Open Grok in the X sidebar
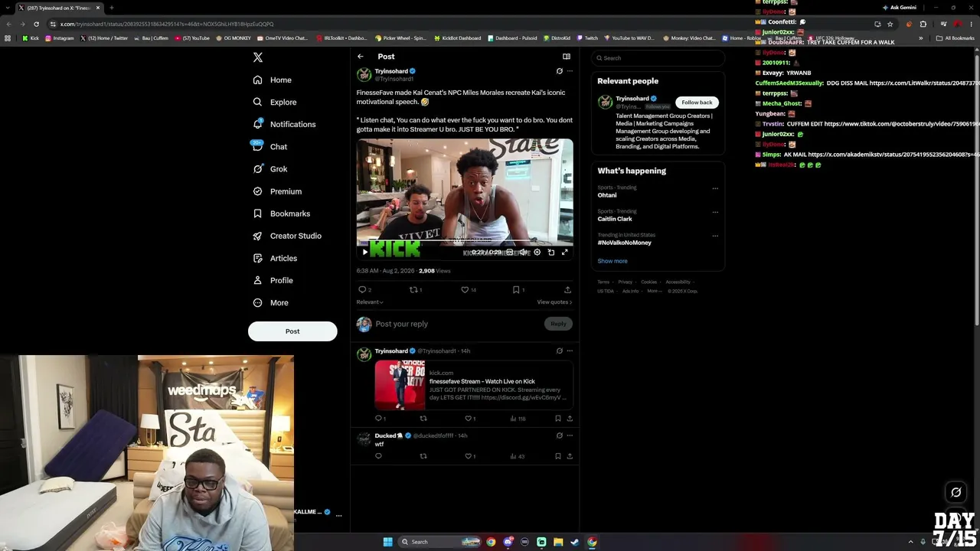The width and height of the screenshot is (980, 551). point(270,169)
